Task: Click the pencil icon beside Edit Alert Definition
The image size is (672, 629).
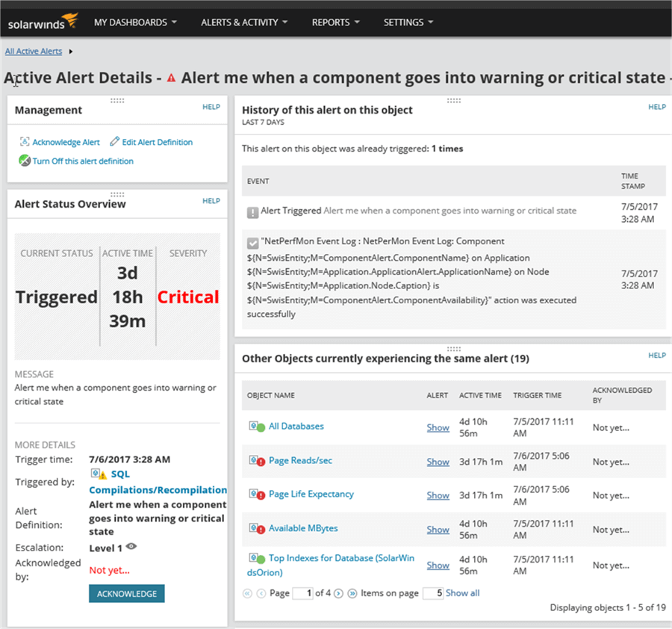Action: click(x=114, y=141)
